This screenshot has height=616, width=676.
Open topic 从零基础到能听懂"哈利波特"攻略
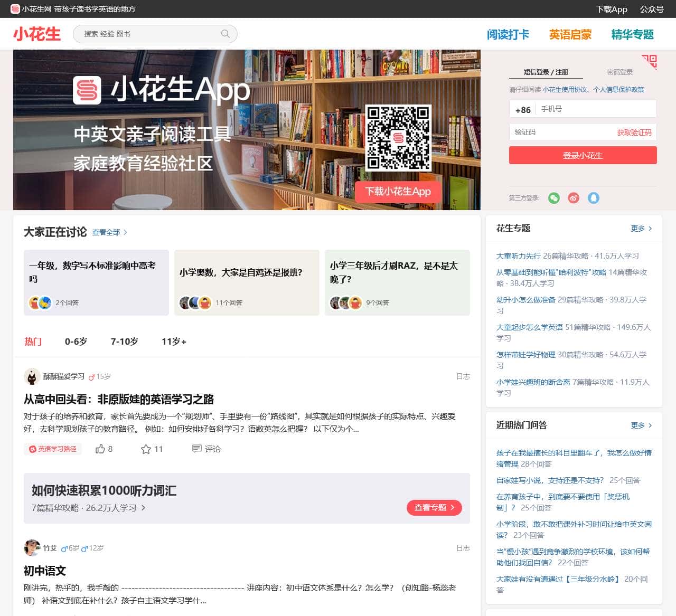pos(551,272)
